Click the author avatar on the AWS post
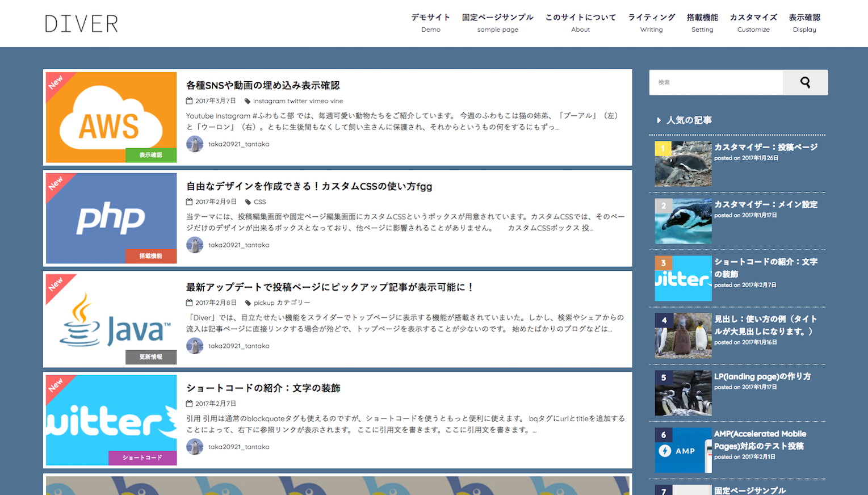The height and width of the screenshot is (495, 868). point(195,144)
